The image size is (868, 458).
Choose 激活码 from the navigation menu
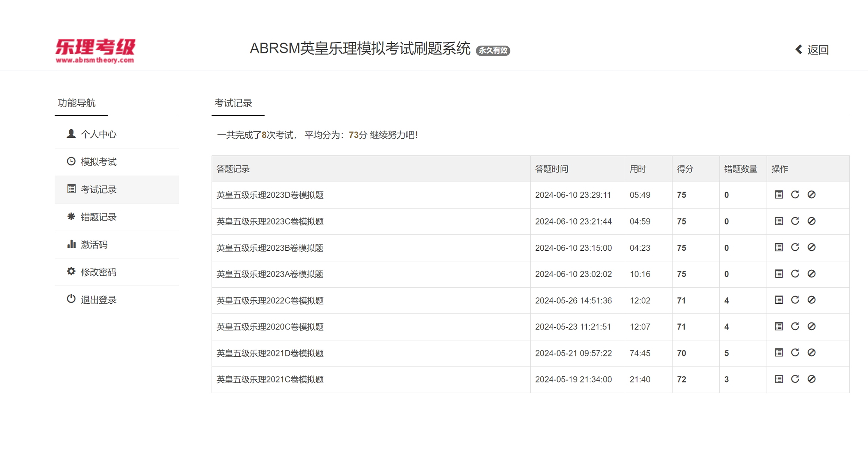(117, 245)
